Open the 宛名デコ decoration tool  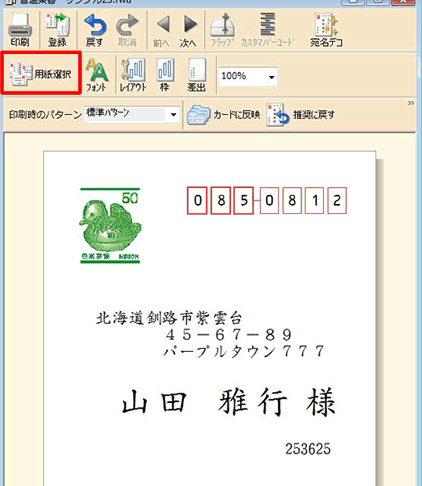[326, 30]
